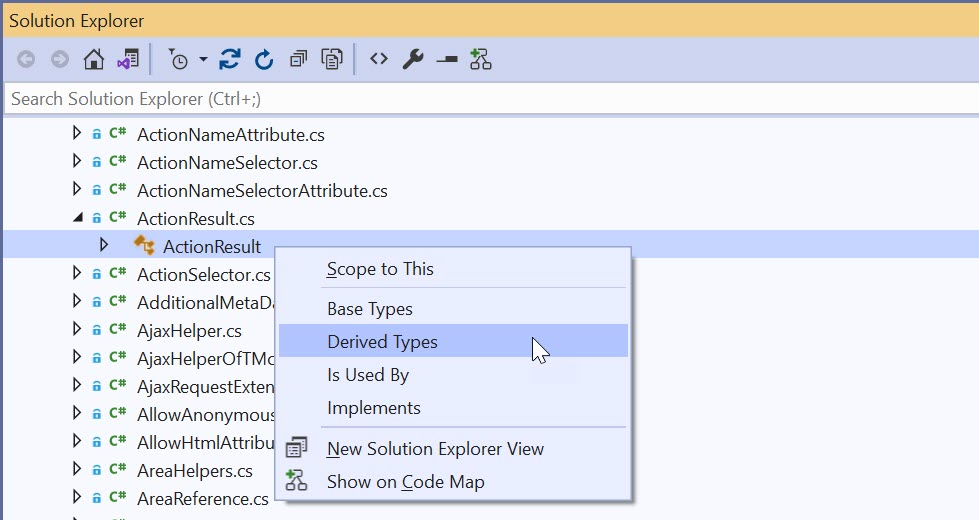Click the Forward navigation arrow icon
This screenshot has width=979, height=520.
tap(60, 59)
